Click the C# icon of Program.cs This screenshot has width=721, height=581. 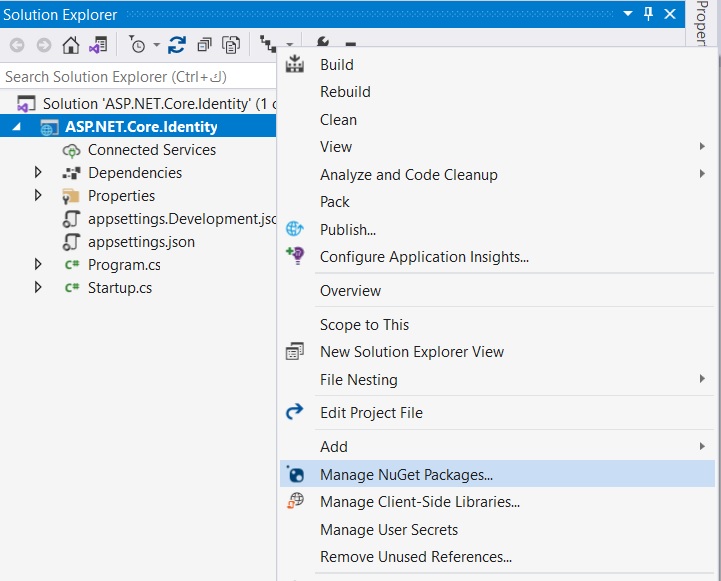click(x=72, y=265)
